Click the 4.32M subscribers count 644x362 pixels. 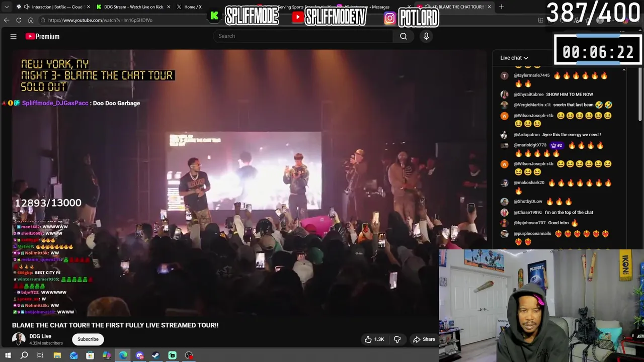[x=46, y=343]
